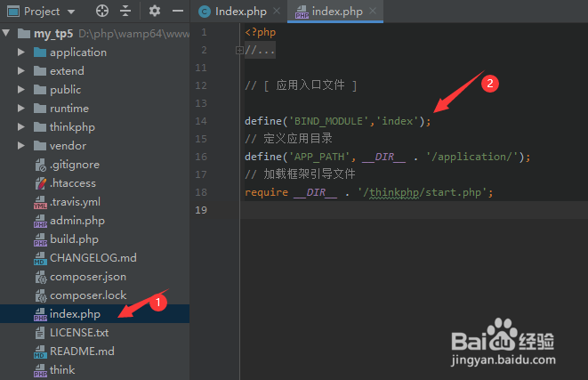
Task: Click the thinkphp folder icon
Action: pyautogui.click(x=40, y=126)
